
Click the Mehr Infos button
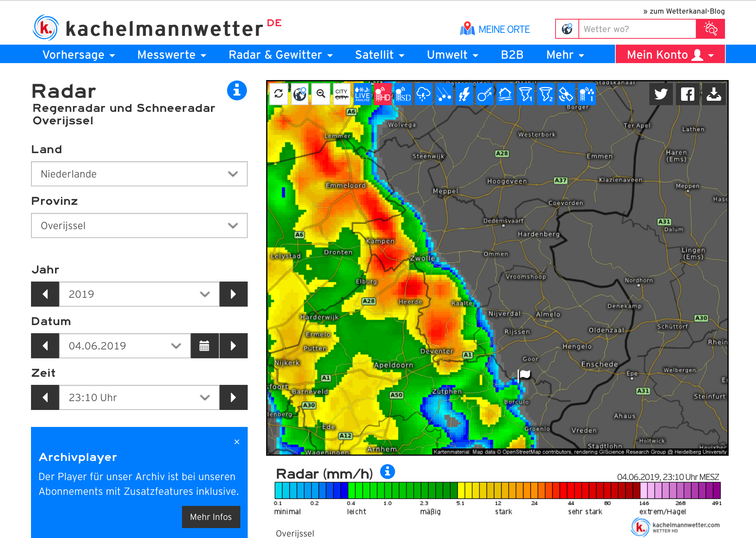(211, 517)
